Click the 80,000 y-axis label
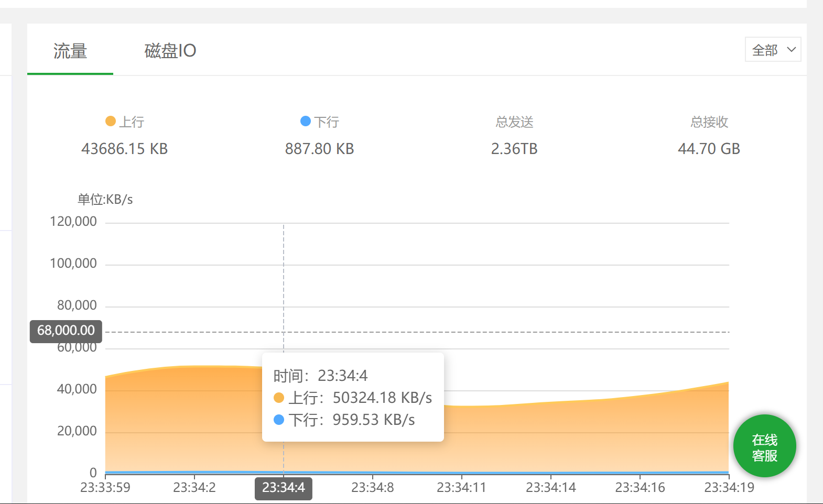The height and width of the screenshot is (504, 823). [x=77, y=305]
